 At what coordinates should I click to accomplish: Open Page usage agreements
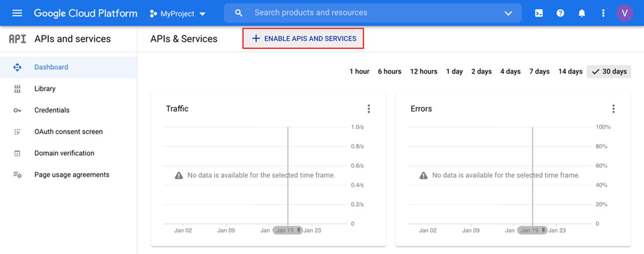click(x=68, y=175)
